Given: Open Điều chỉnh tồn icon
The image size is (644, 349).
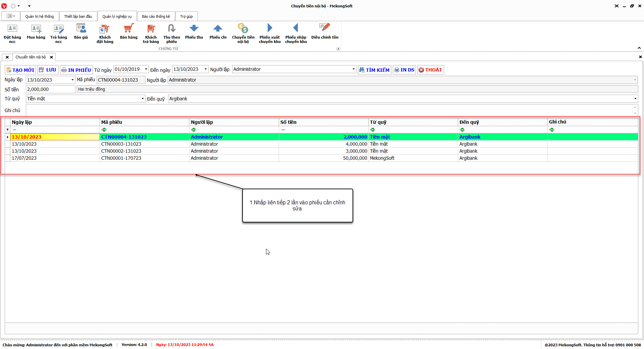Looking at the screenshot, I should coord(324,29).
